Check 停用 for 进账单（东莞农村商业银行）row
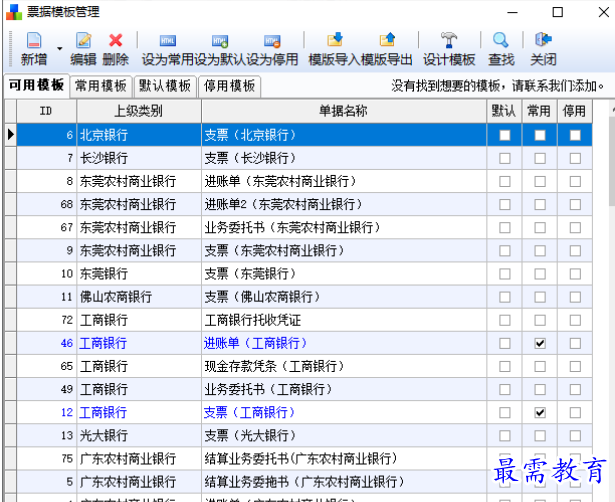 tap(575, 182)
